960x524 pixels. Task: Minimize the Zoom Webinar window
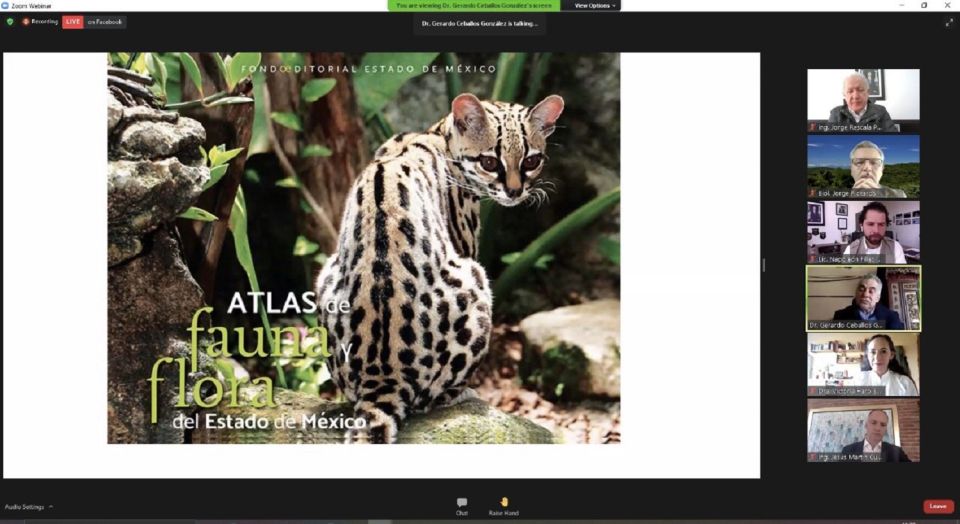coord(901,6)
